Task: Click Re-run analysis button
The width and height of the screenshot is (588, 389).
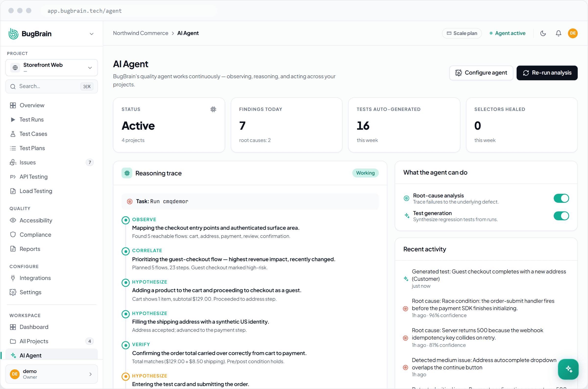Action: pyautogui.click(x=547, y=73)
